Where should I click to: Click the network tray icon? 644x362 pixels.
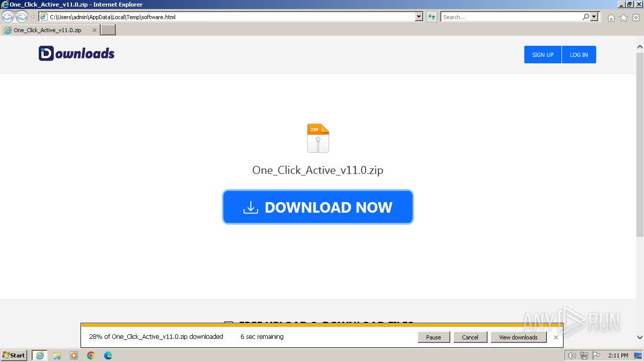584,355
